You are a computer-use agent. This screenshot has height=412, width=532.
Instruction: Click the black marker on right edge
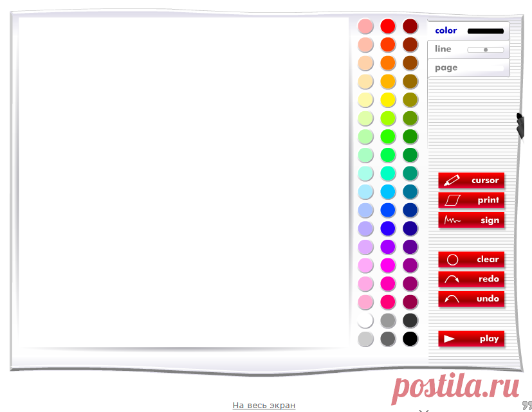(520, 126)
